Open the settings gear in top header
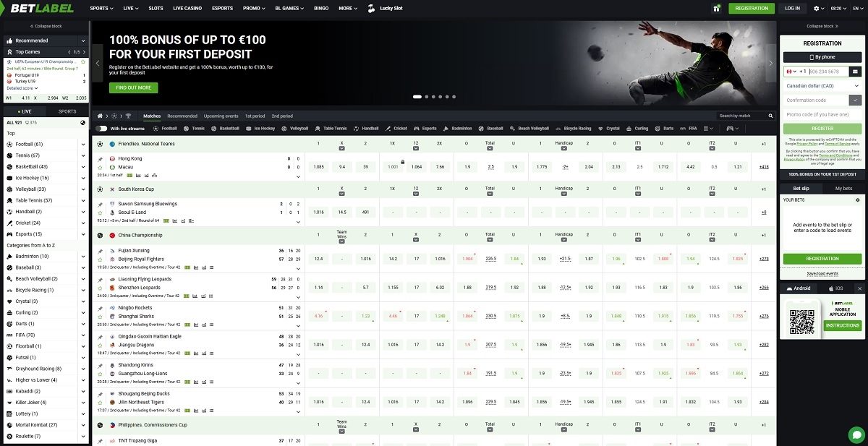Image resolution: width=868 pixels, height=446 pixels. (x=818, y=8)
